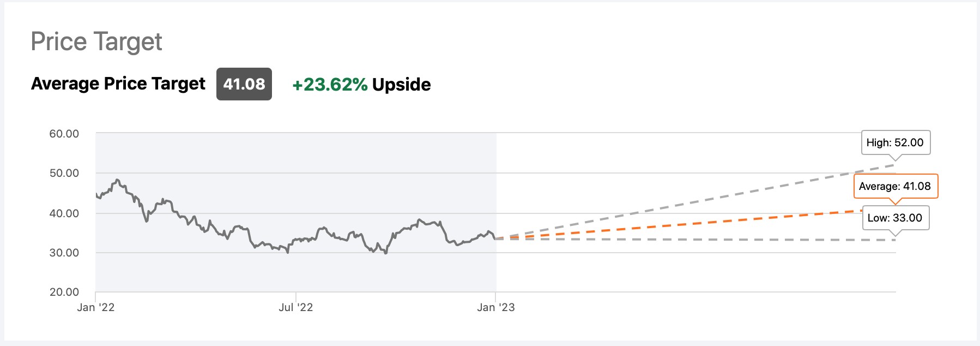Click the 20.00 y-axis label
The image size is (980, 346).
(64, 292)
